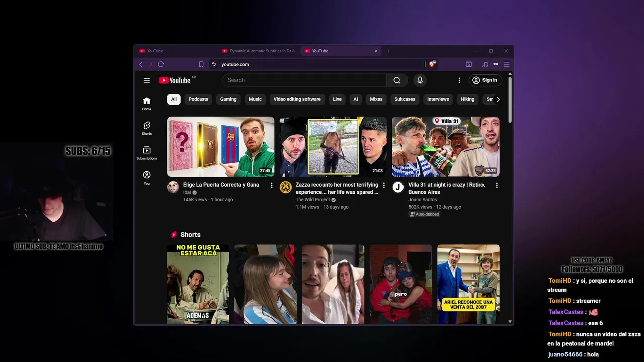
Task: Play the Villa 31 thumbnail 52:23
Action: [446, 147]
